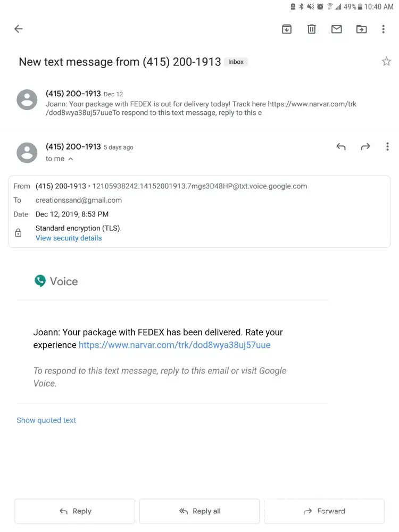The height and width of the screenshot is (532, 399).
Task: Mark email as unread envelope icon
Action: [x=337, y=29]
